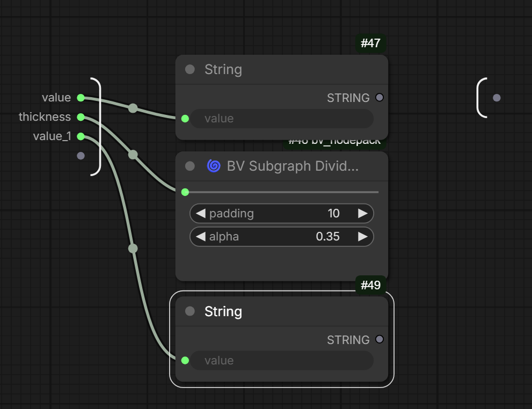532x409 pixels.
Task: Click thickness input socket on BV Subgraph Divider
Action: click(x=185, y=192)
